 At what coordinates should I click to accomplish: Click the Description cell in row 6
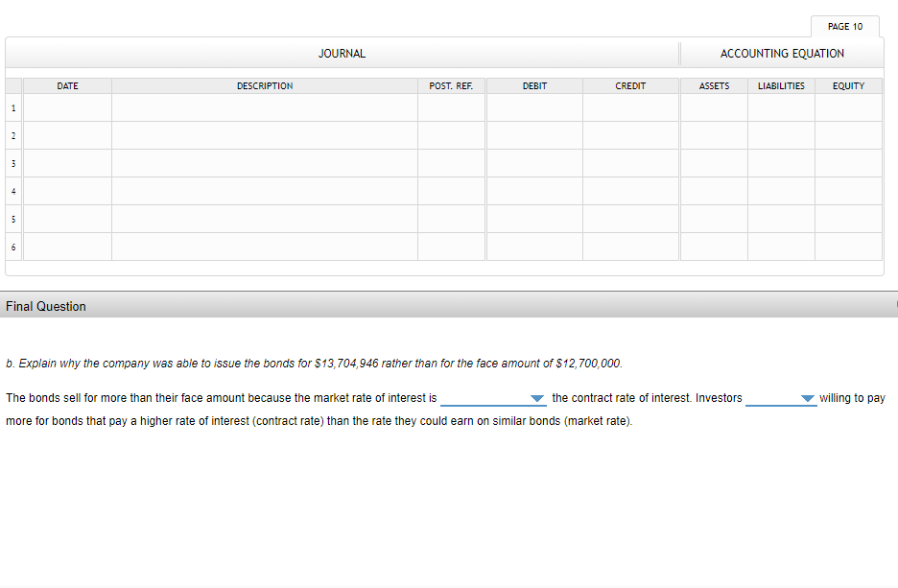pos(265,247)
